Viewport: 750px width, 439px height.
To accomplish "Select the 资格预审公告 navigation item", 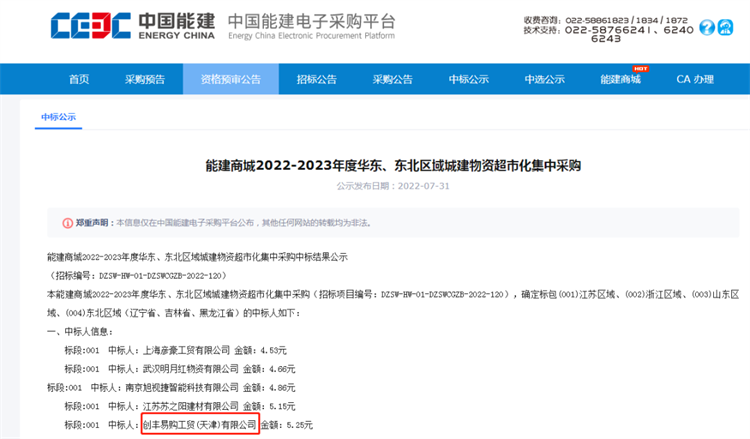I will (x=231, y=79).
